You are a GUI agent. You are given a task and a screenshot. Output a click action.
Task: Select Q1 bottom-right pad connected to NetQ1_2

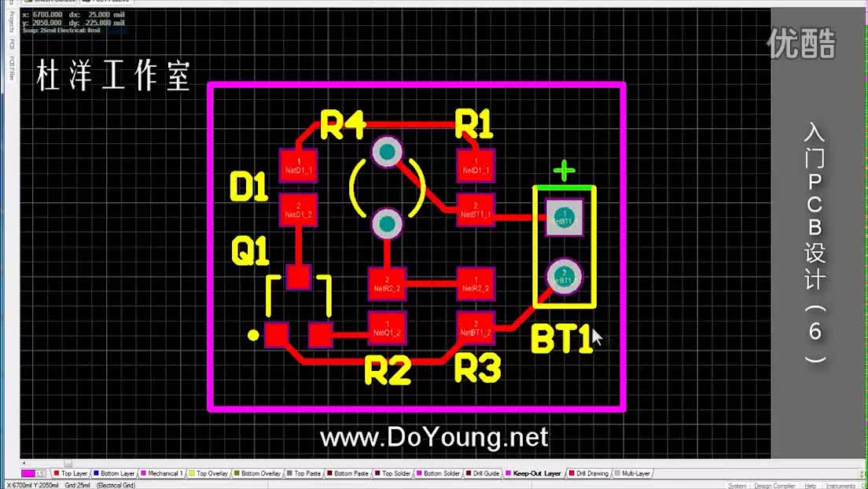pos(321,335)
